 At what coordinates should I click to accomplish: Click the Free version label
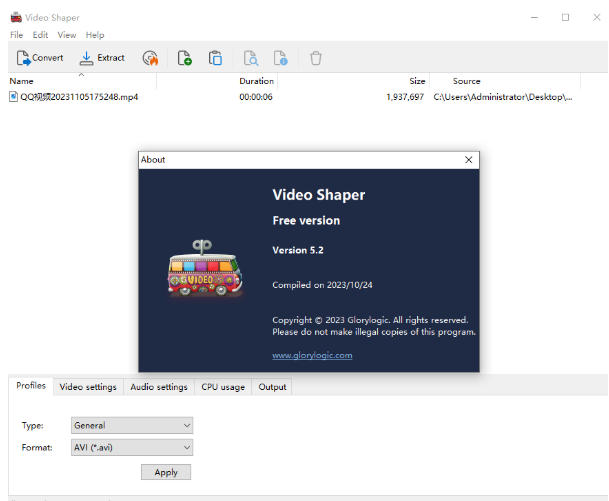click(x=306, y=221)
